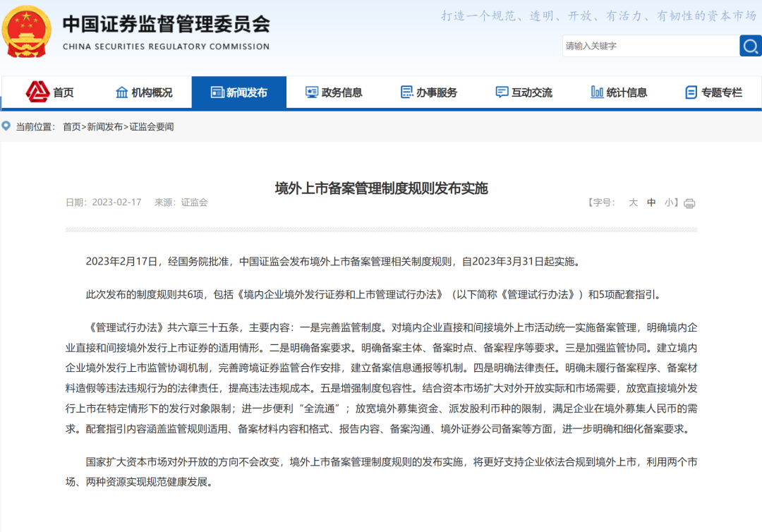Click the paragraph starting 此次发布的制度规则共6项
This screenshot has width=762, height=532.
tap(373, 294)
